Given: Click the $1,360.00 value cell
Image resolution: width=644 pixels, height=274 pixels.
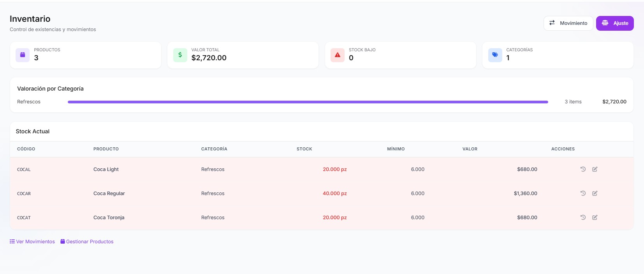Looking at the screenshot, I should [526, 193].
